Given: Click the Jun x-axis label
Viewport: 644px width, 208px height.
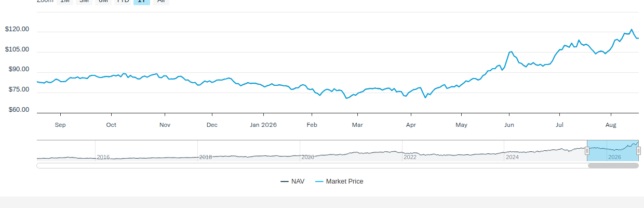Looking at the screenshot, I should 509,125.
